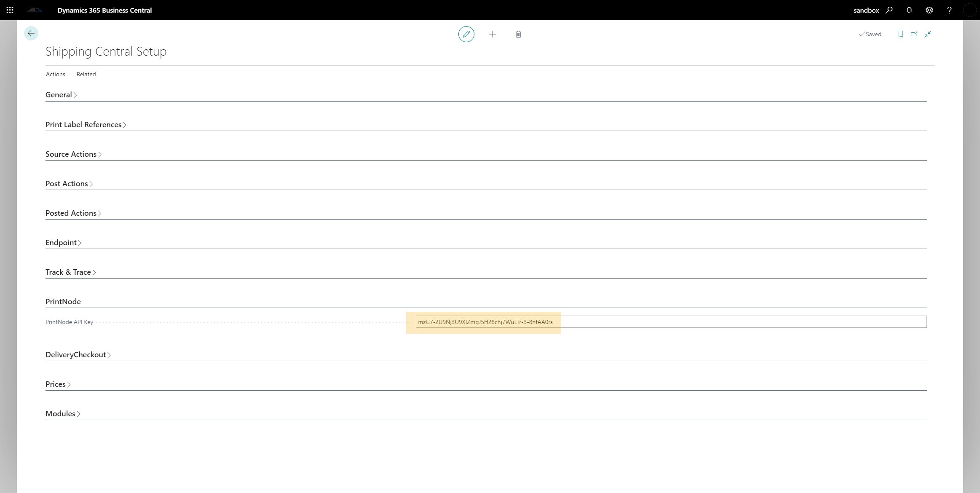Open the settings gear

(x=929, y=10)
